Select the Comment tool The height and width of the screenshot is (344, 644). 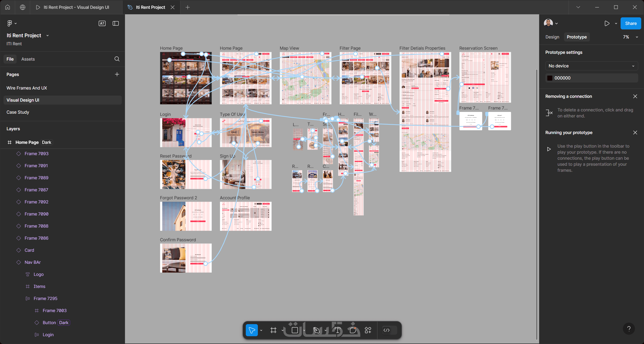[x=353, y=330]
